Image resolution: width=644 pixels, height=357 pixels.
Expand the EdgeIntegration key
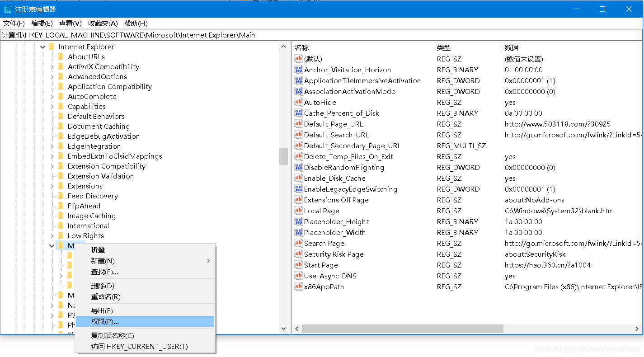point(52,146)
